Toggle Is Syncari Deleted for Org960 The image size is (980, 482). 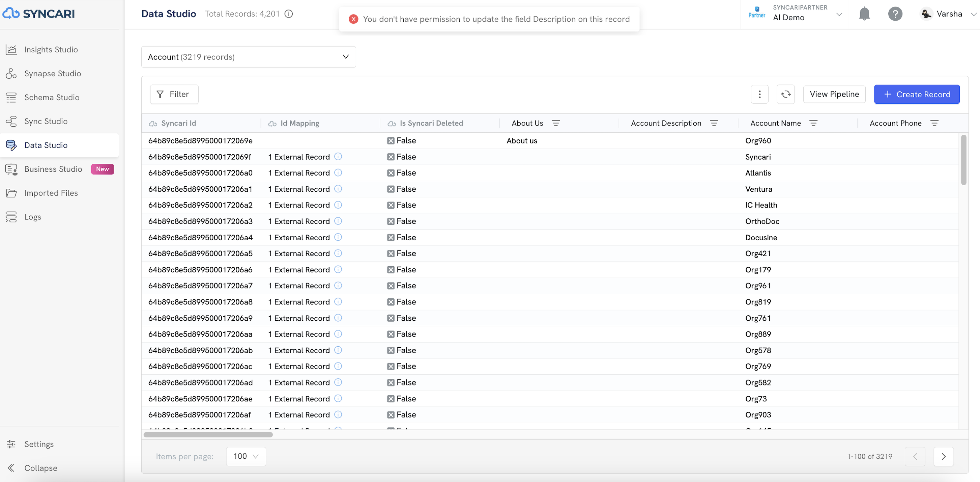point(391,141)
